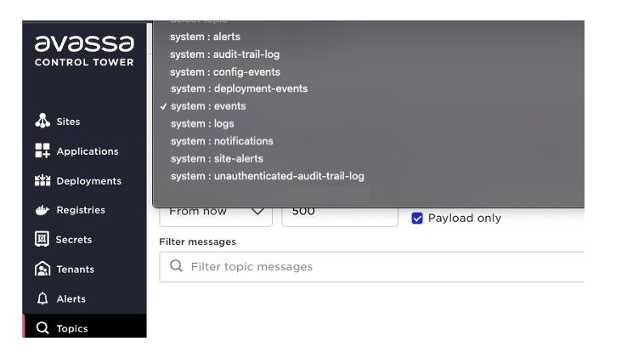
Task: Click the Applications grid icon
Action: pyautogui.click(x=42, y=151)
